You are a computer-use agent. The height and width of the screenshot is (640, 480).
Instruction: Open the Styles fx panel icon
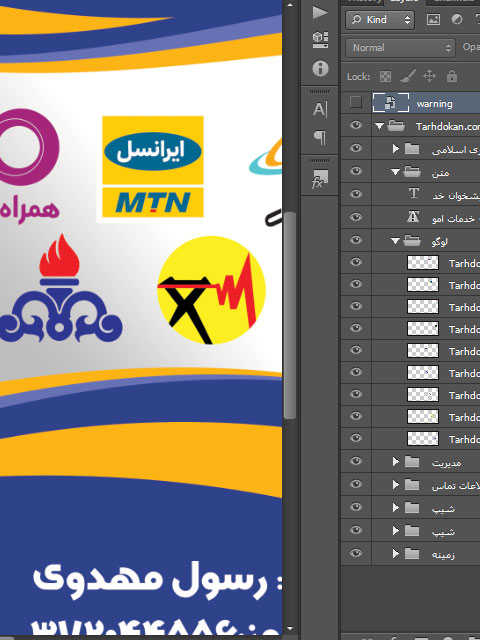click(320, 179)
